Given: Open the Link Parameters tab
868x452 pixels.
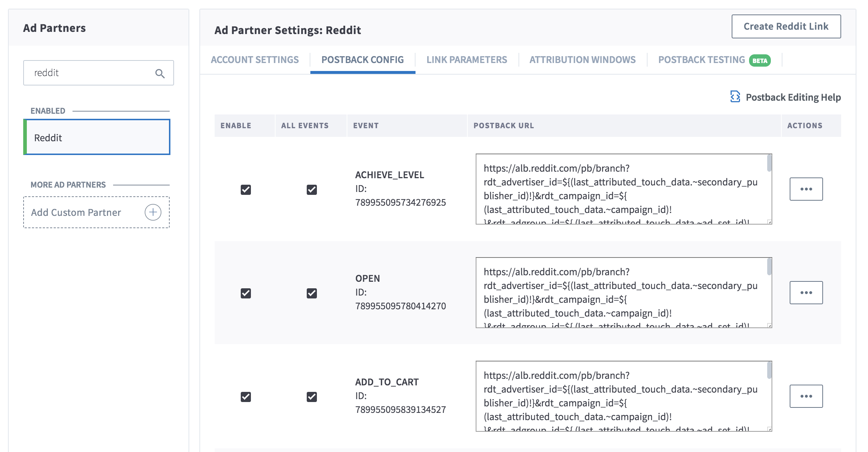Looking at the screenshot, I should point(467,60).
